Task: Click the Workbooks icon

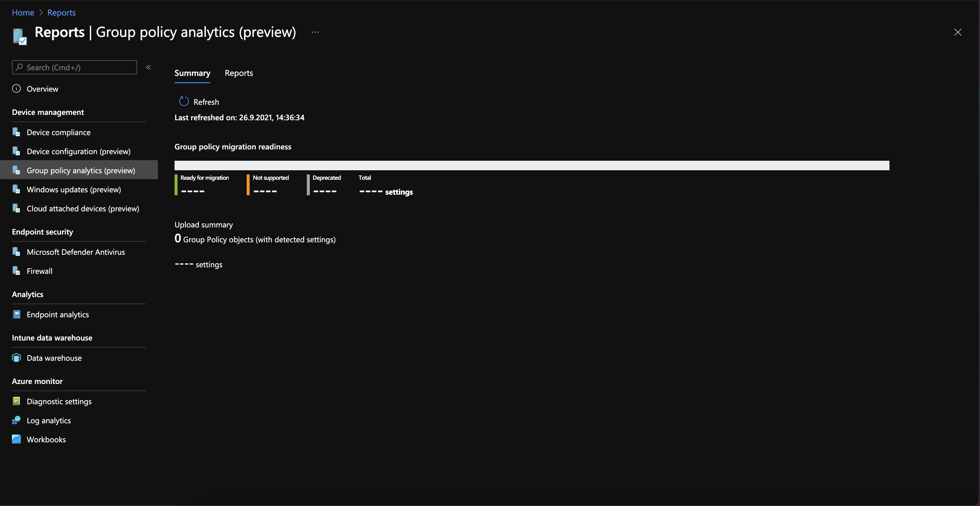Action: click(16, 439)
